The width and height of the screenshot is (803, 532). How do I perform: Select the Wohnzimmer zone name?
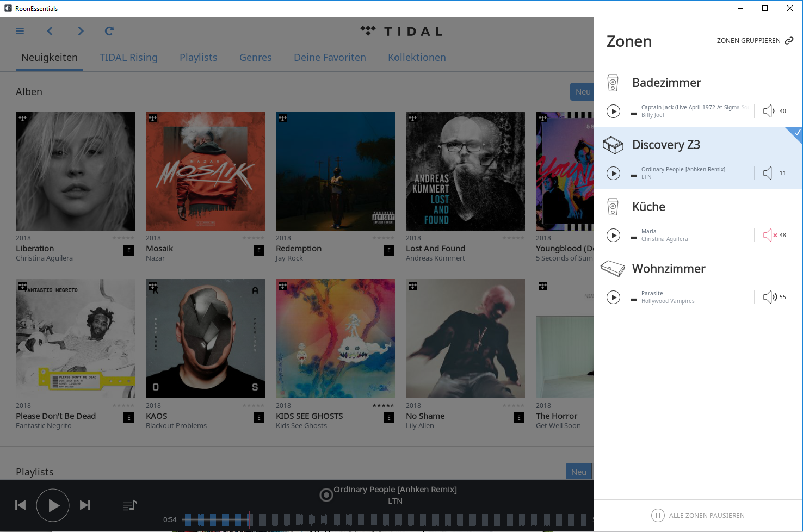[669, 269]
